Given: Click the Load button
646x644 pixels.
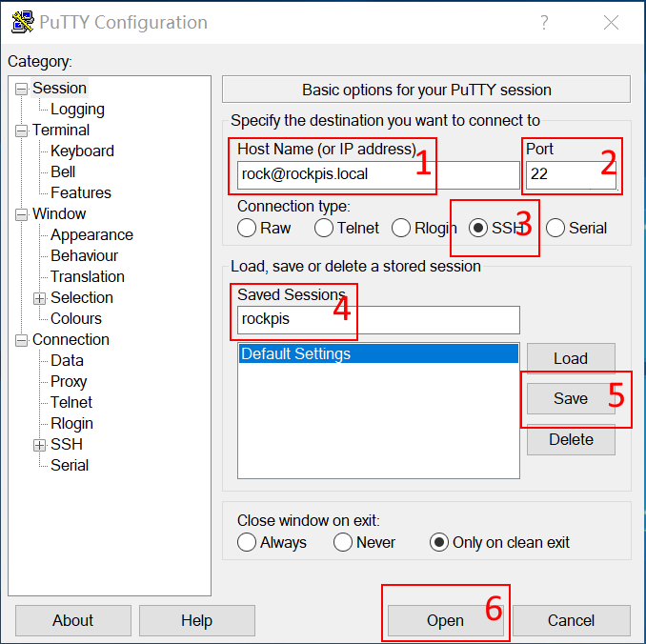Looking at the screenshot, I should [571, 358].
